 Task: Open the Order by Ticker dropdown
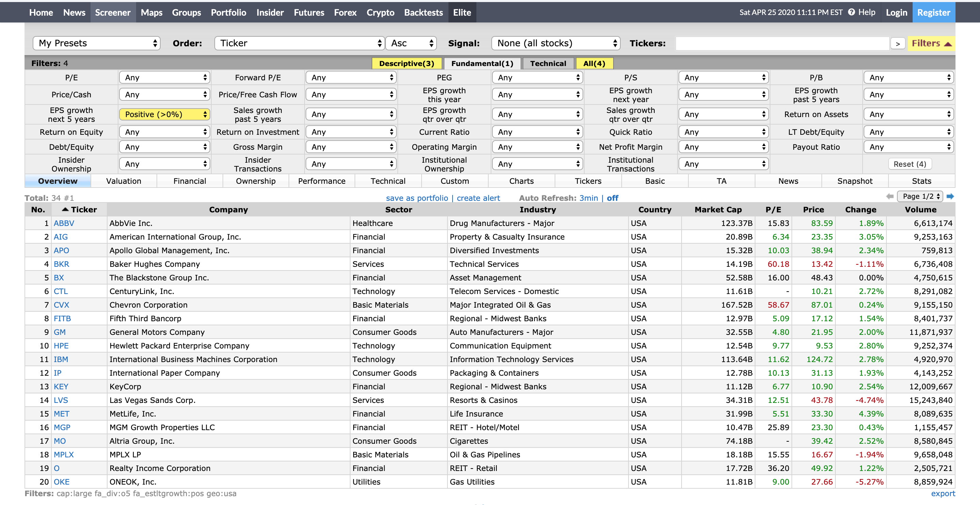(299, 43)
